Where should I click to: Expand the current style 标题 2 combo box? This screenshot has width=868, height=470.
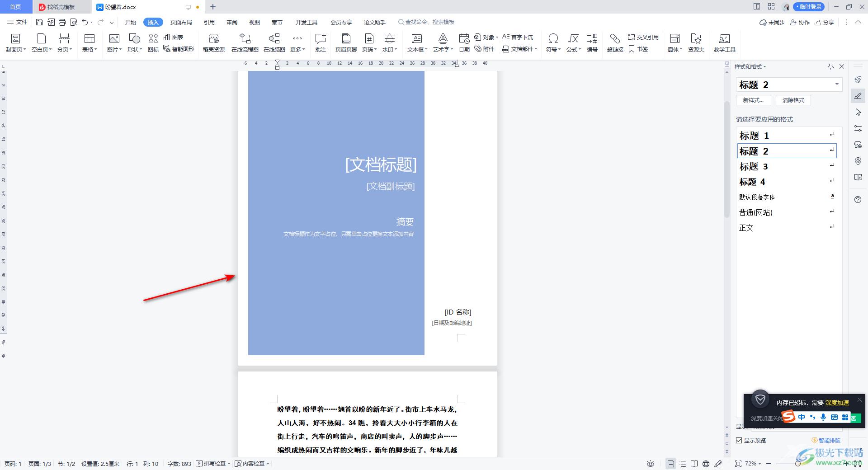[x=837, y=85]
